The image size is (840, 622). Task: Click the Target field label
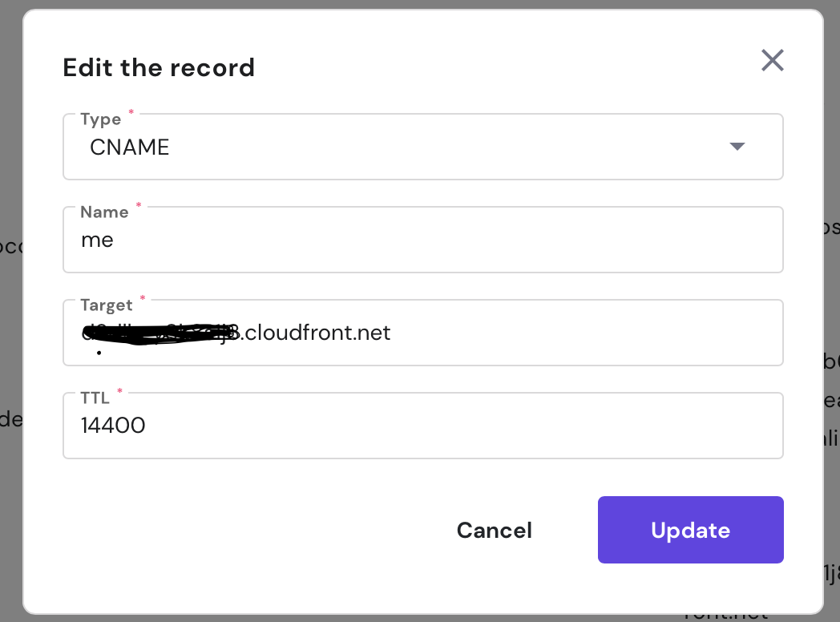(107, 305)
